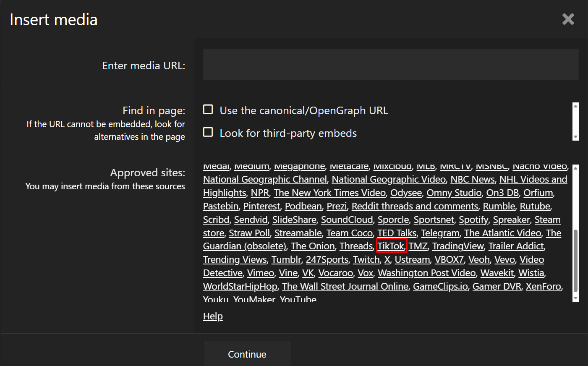Click the Podbean link

click(x=303, y=207)
